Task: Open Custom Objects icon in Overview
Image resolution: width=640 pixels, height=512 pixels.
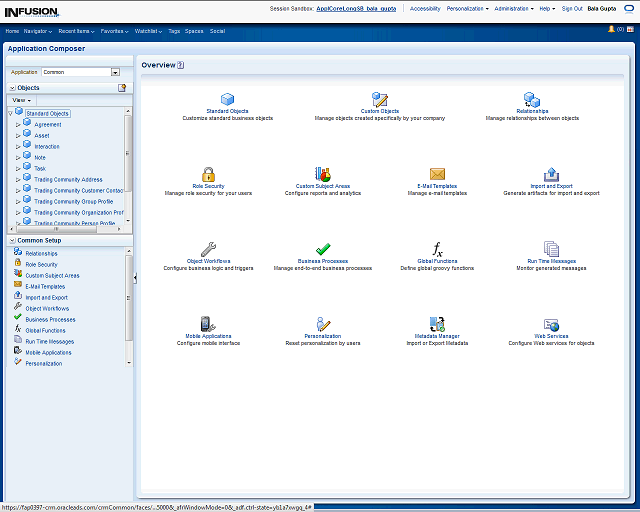Action: [380, 99]
